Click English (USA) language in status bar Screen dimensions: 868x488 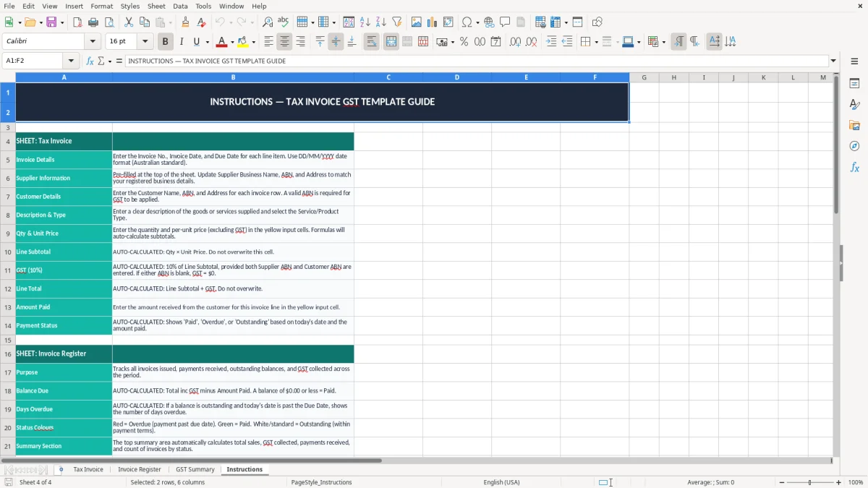click(x=501, y=482)
